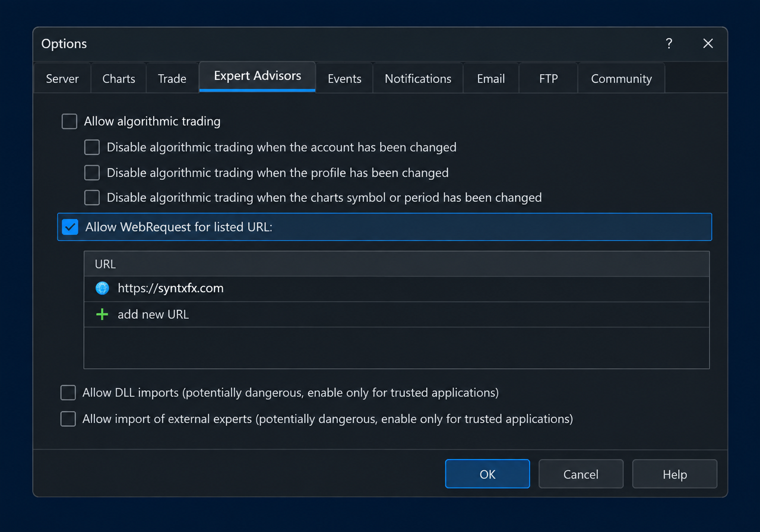Enable Allow DLL imports checkbox

click(68, 392)
